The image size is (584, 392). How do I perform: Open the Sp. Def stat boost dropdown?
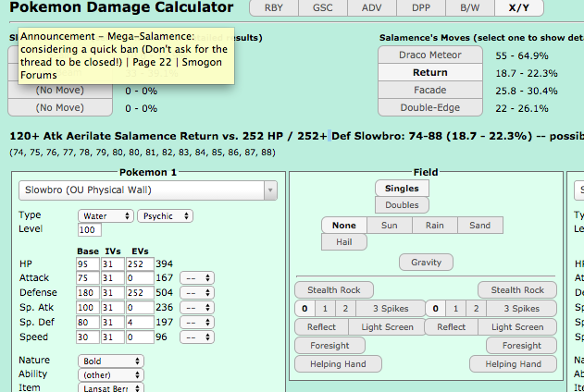click(x=197, y=322)
